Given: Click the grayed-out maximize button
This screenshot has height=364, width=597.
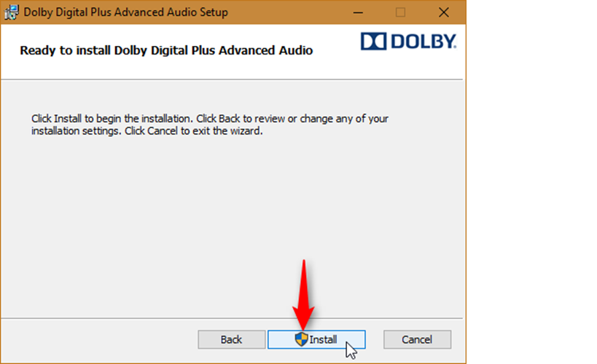Looking at the screenshot, I should (x=400, y=12).
